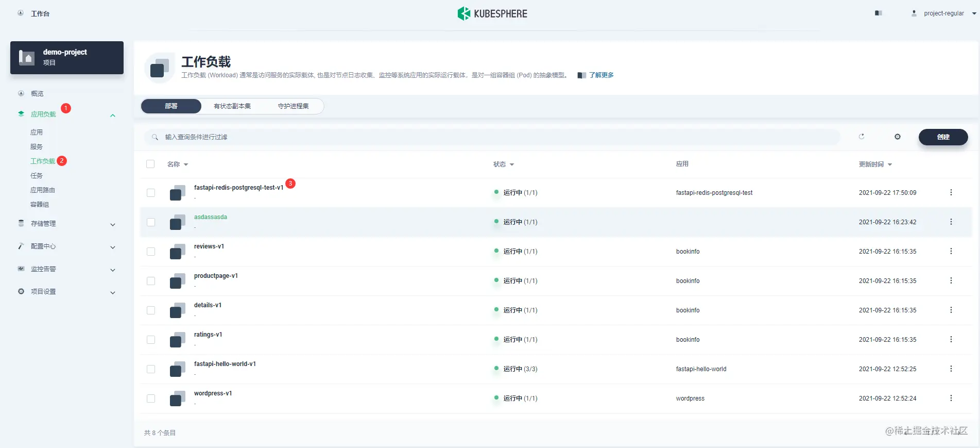
Task: Click the reviews-v1 deployment icon
Action: tap(177, 251)
